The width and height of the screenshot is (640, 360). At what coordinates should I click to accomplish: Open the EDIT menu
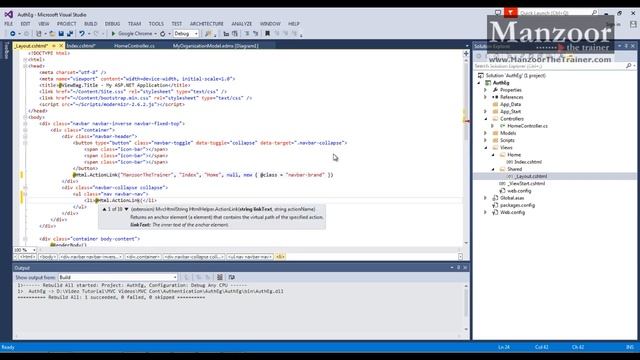click(x=26, y=24)
